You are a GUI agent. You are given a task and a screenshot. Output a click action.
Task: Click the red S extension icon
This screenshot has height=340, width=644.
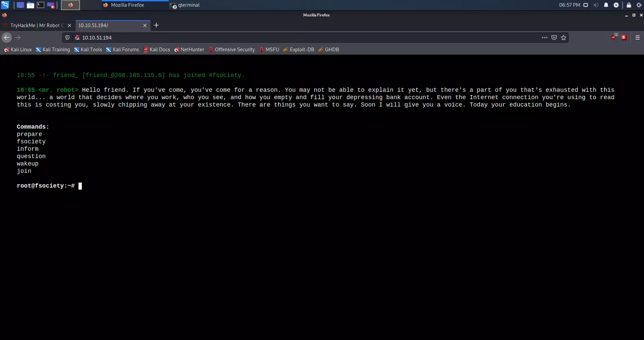624,38
